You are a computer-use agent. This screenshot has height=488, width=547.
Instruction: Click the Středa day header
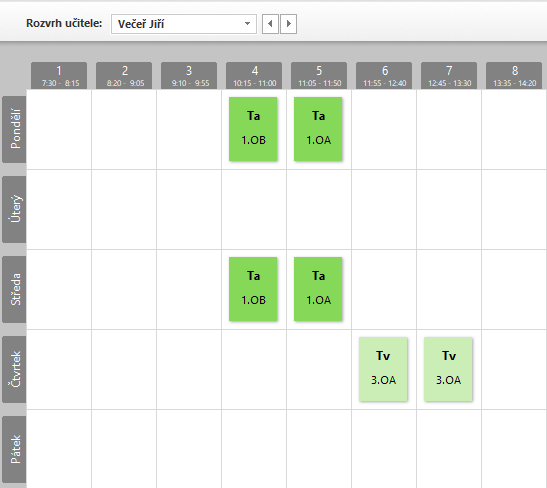(14, 289)
